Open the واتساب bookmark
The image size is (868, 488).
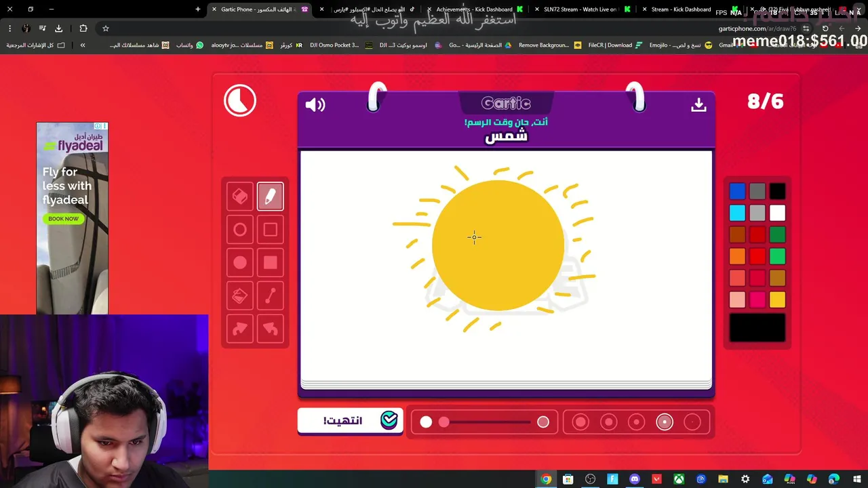point(190,45)
